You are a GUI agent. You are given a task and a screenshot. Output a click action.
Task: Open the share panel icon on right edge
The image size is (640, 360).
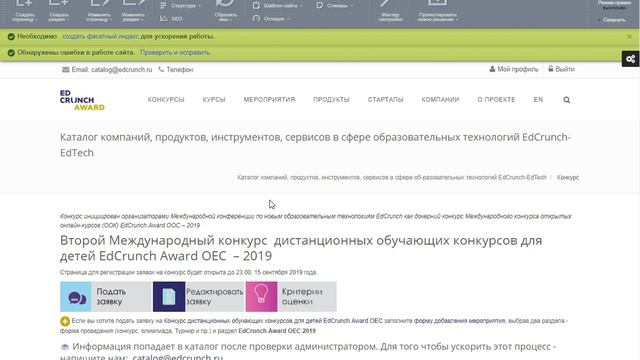click(x=631, y=59)
